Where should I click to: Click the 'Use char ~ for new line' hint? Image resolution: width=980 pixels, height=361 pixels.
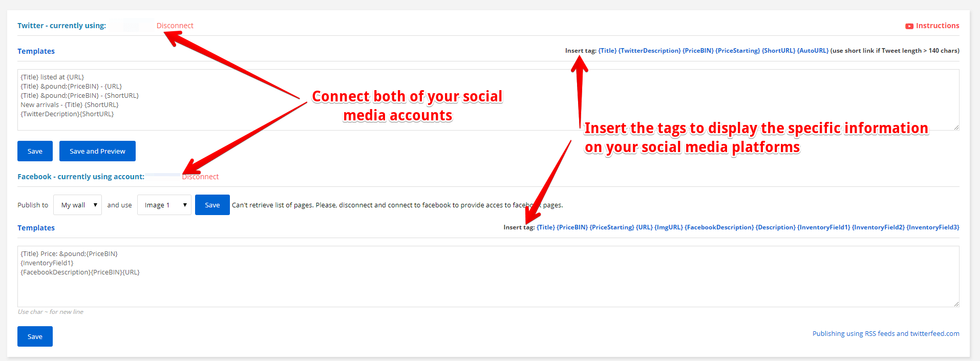pyautogui.click(x=50, y=312)
